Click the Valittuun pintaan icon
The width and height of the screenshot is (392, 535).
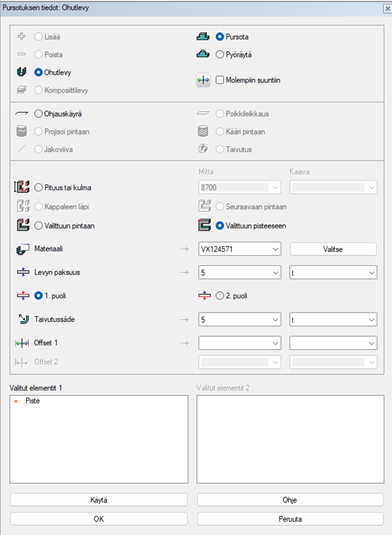coord(23,226)
